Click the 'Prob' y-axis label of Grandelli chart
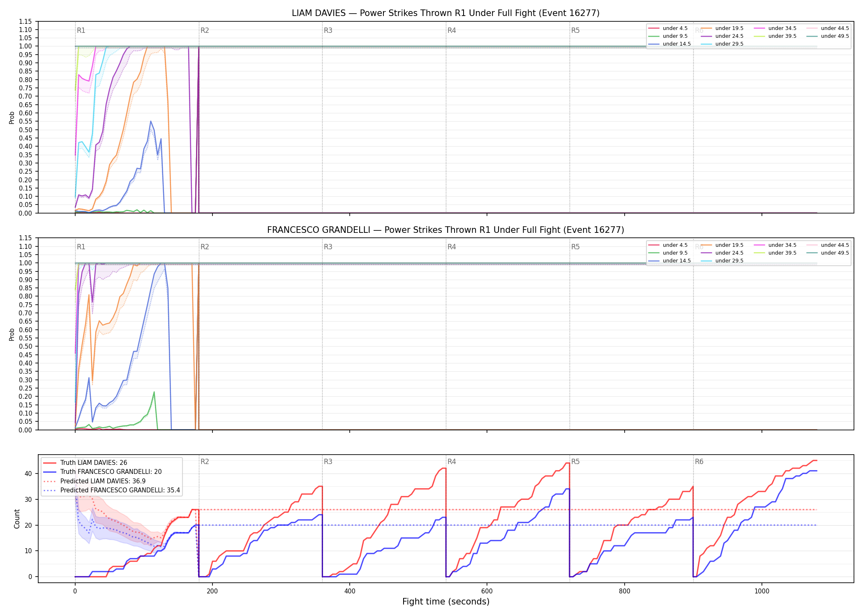Screen dimensions: 863x616 [x=12, y=334]
